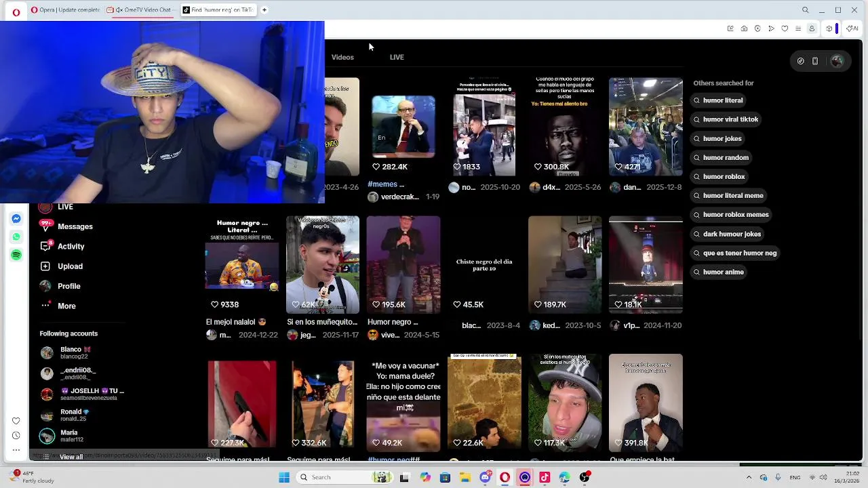Open the extensions cube icon
The height and width of the screenshot is (488, 868).
pos(829,28)
